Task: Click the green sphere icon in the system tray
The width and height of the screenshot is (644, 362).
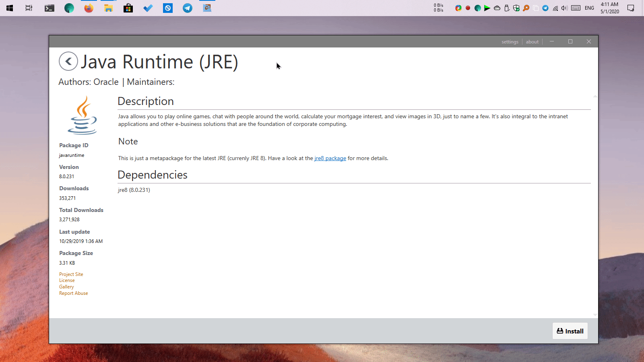Action: pyautogui.click(x=478, y=8)
